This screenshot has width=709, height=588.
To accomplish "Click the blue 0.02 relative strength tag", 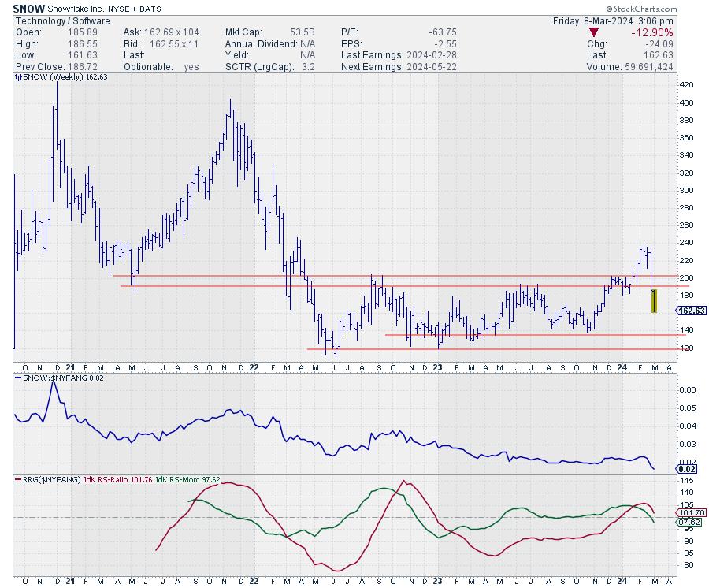I will click(684, 470).
